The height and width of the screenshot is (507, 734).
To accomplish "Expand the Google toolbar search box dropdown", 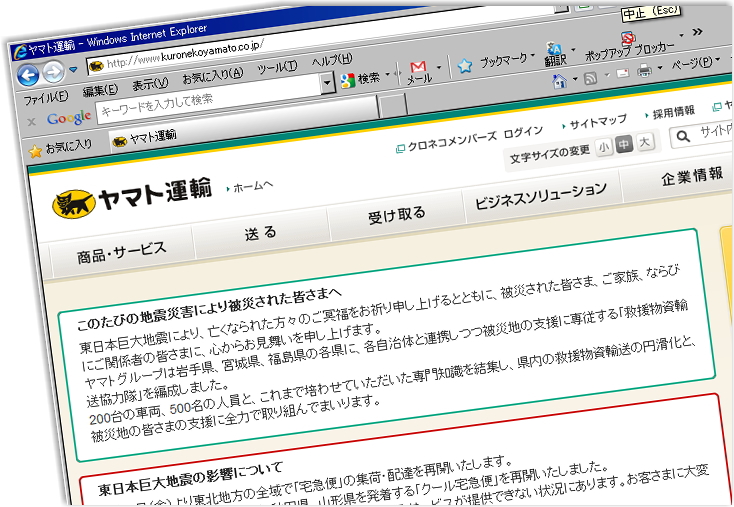I will coord(327,85).
